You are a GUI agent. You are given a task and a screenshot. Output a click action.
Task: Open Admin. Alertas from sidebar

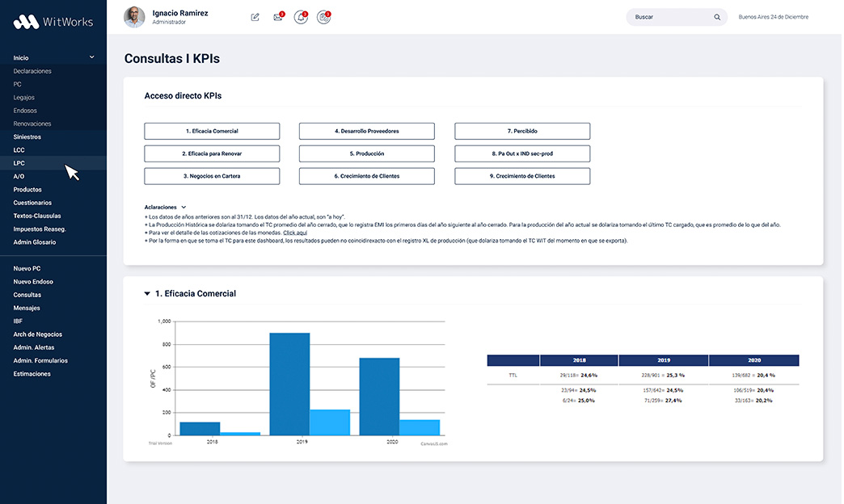click(x=34, y=347)
